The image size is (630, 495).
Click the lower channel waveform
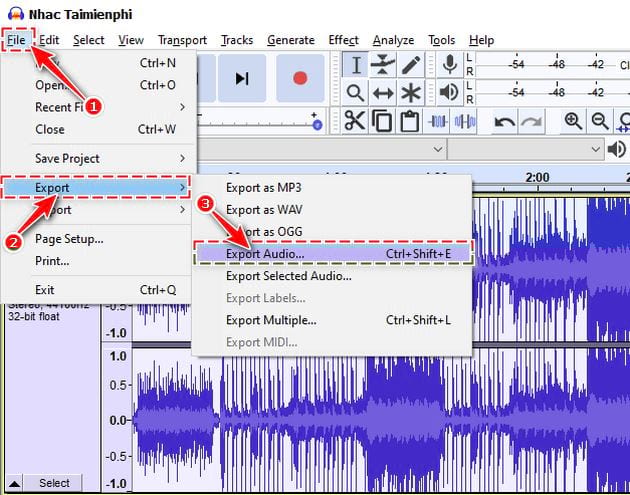[x=381, y=420]
